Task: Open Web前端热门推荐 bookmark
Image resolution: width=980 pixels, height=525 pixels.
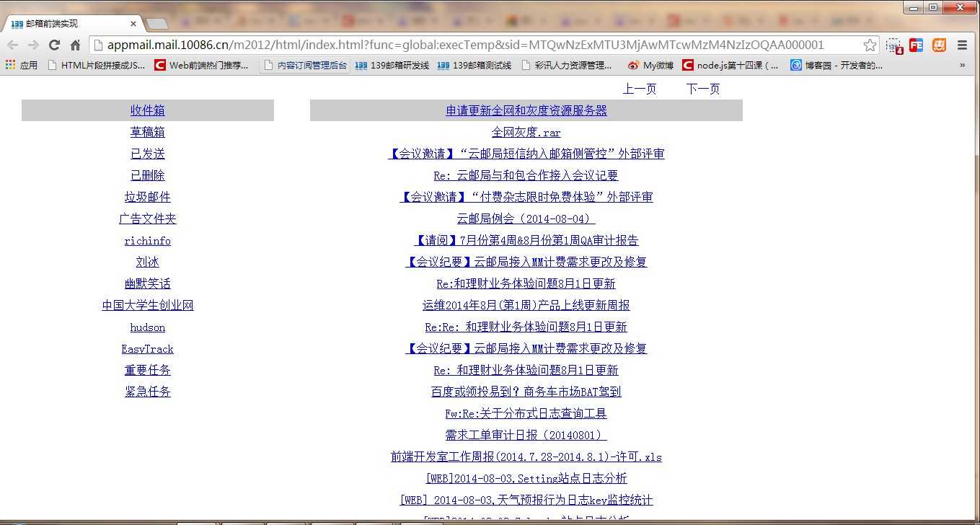Action: [x=202, y=65]
